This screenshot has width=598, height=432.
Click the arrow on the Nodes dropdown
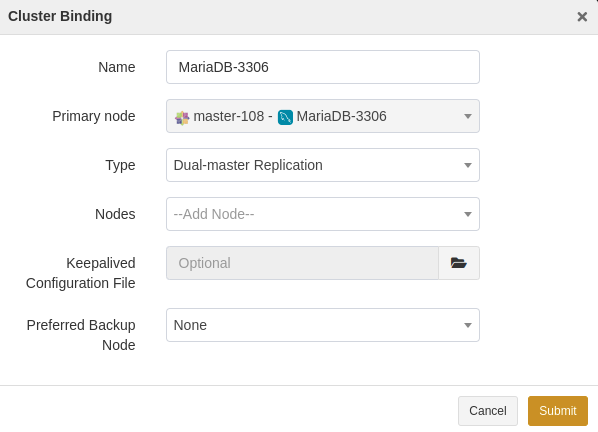click(x=468, y=214)
